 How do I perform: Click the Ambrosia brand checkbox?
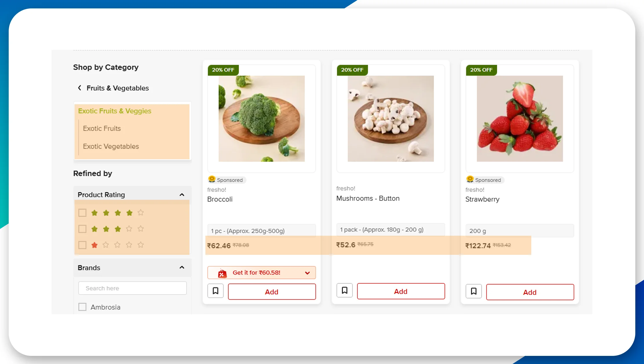coord(82,306)
